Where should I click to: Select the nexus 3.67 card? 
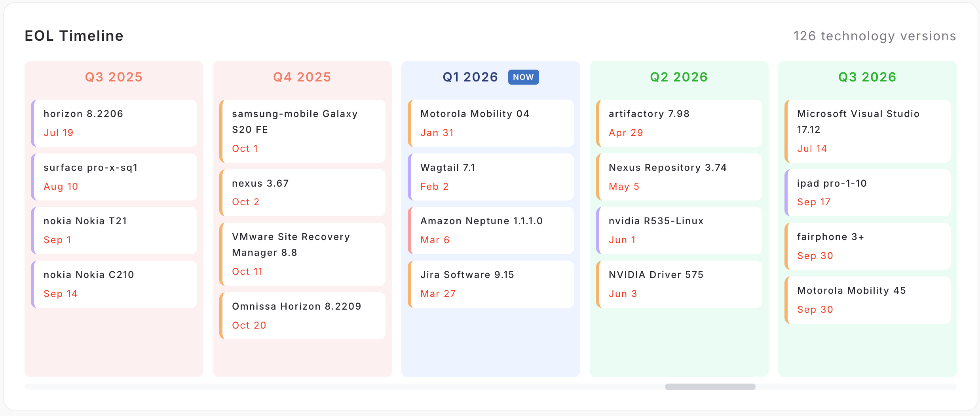(x=302, y=193)
